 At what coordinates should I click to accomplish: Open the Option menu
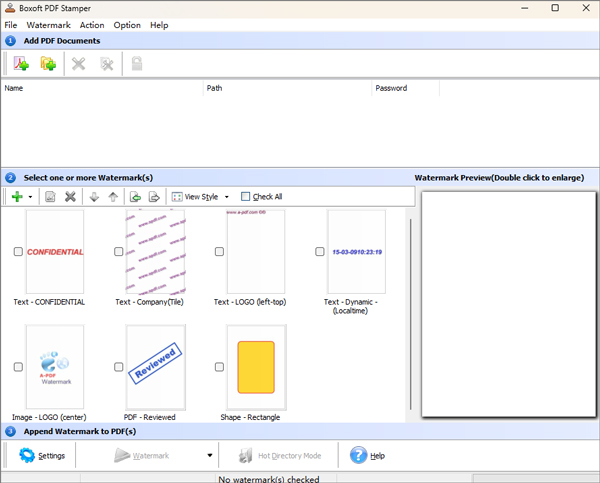127,25
